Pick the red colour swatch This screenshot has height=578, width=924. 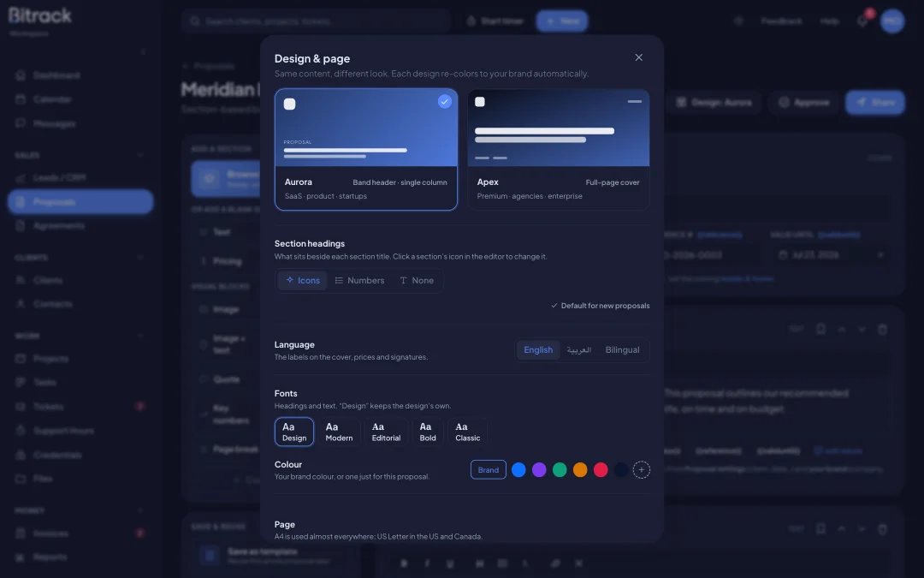pos(601,470)
